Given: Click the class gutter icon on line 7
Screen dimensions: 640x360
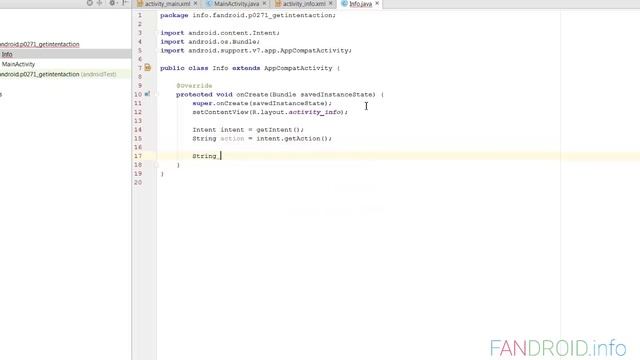Looking at the screenshot, I should point(148,68).
